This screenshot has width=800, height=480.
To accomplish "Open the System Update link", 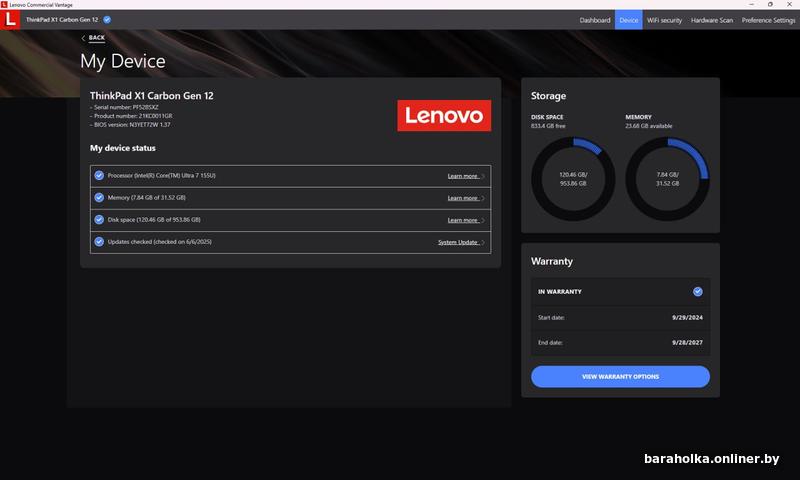I will [458, 242].
